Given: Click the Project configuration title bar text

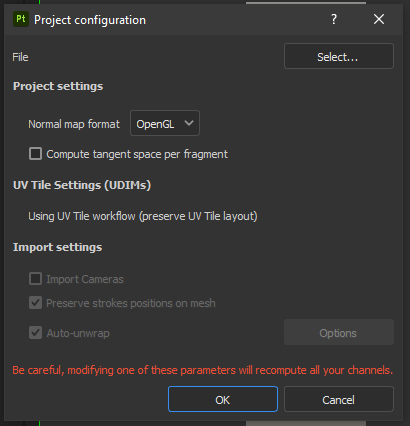Looking at the screenshot, I should pyautogui.click(x=90, y=20).
